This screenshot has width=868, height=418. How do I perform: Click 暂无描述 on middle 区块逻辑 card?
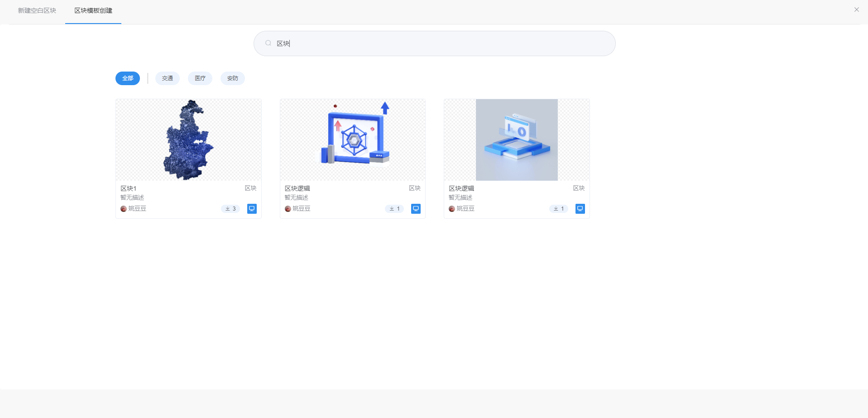pyautogui.click(x=297, y=197)
